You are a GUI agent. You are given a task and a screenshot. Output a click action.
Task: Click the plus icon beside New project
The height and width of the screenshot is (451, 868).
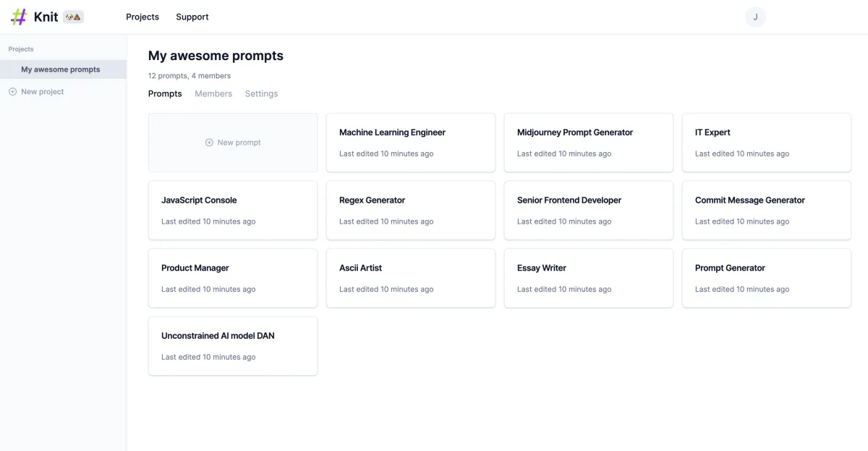point(12,92)
